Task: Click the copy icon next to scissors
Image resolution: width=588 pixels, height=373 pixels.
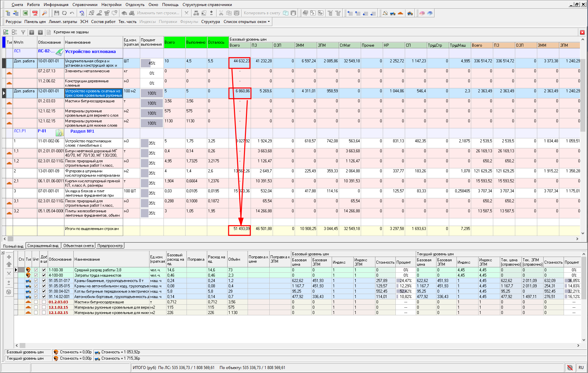Action: 229,13
